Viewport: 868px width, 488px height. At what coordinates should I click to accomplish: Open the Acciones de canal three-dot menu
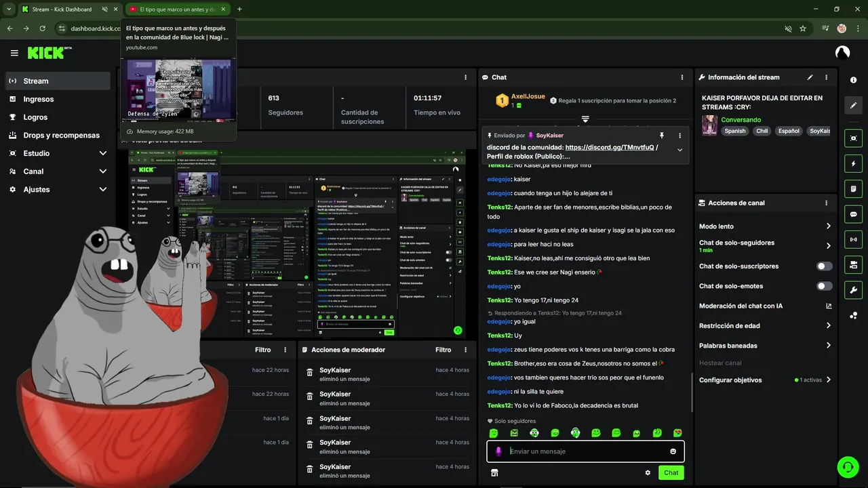826,203
